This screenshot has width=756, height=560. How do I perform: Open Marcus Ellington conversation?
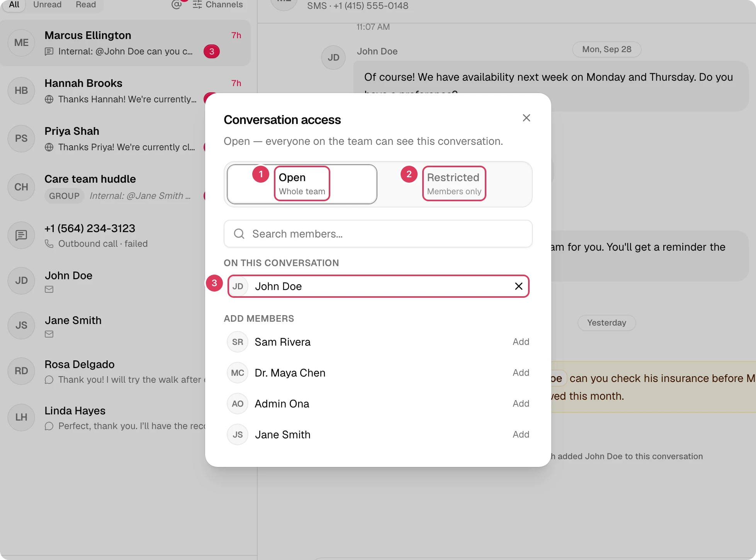click(x=125, y=43)
